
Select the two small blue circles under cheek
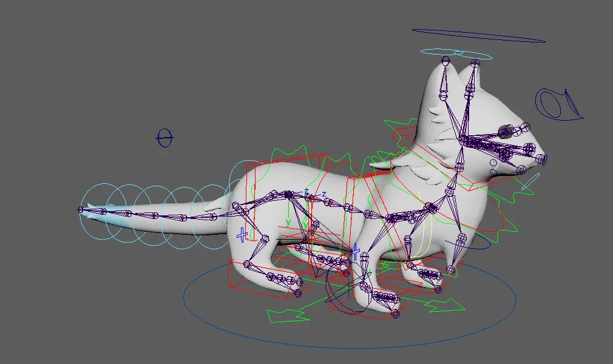coord(493,167)
